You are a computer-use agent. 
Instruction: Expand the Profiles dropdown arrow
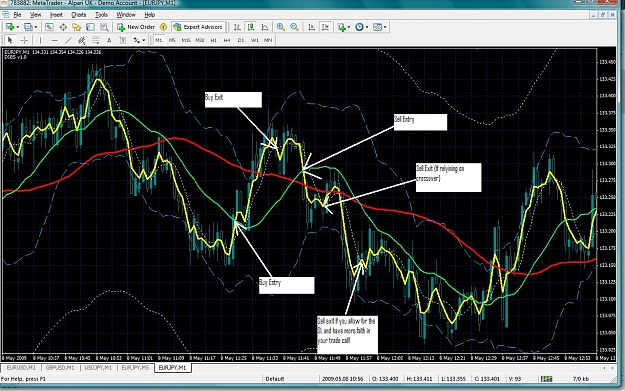tap(35, 27)
